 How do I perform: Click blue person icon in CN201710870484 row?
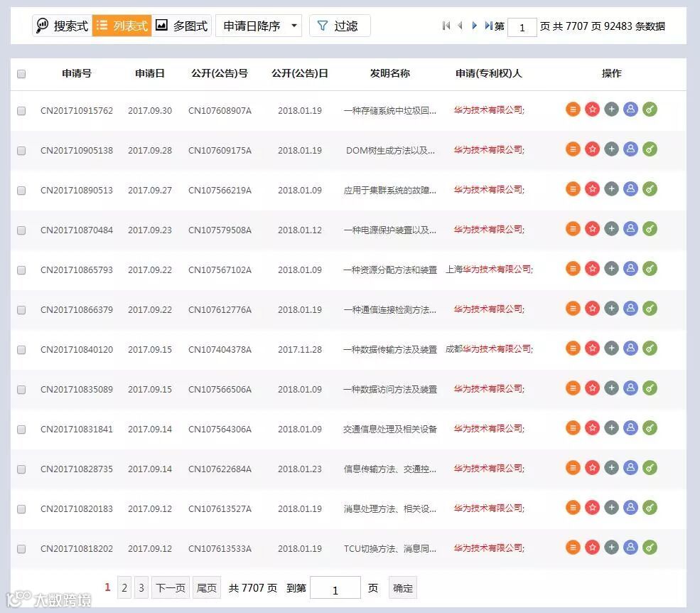[x=630, y=228]
